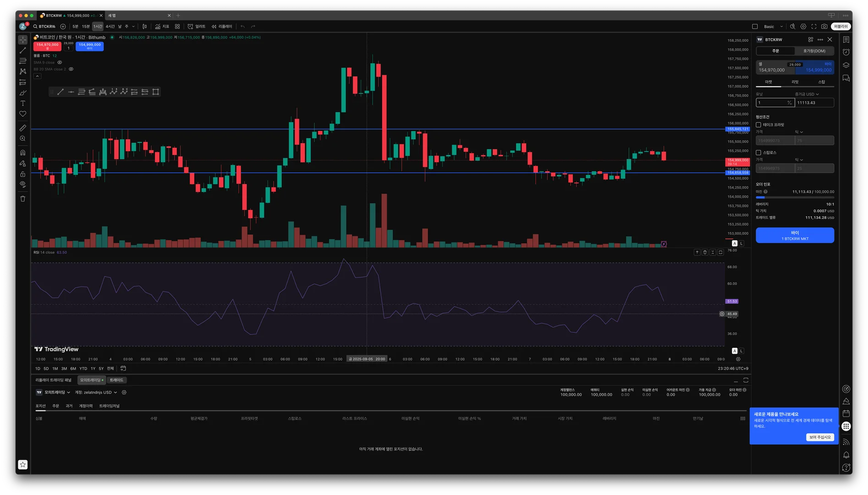Image resolution: width=868 pixels, height=495 pixels.
Task: Select the trend line drawing tool
Action: pos(22,50)
